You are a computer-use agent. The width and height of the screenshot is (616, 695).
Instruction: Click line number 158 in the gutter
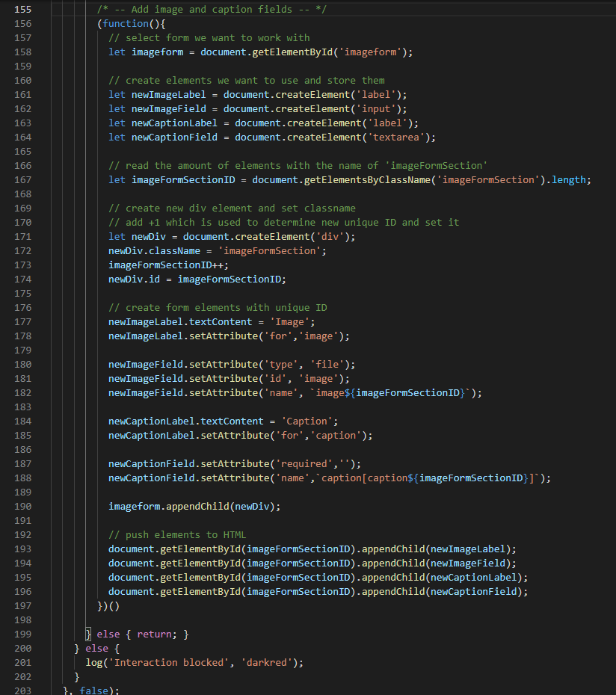(x=23, y=52)
